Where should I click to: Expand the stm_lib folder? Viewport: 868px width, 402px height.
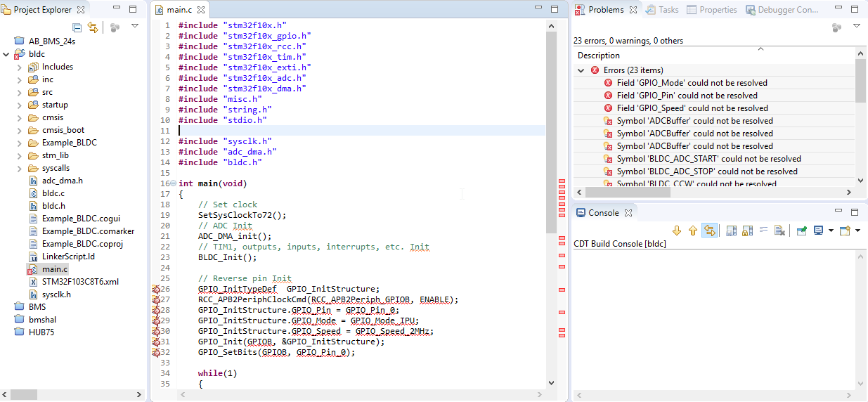(x=19, y=155)
